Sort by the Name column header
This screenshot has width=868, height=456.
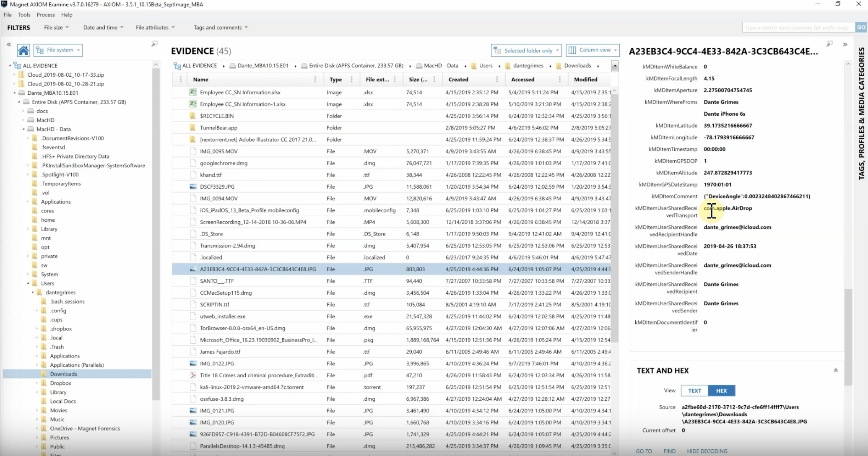pos(200,79)
